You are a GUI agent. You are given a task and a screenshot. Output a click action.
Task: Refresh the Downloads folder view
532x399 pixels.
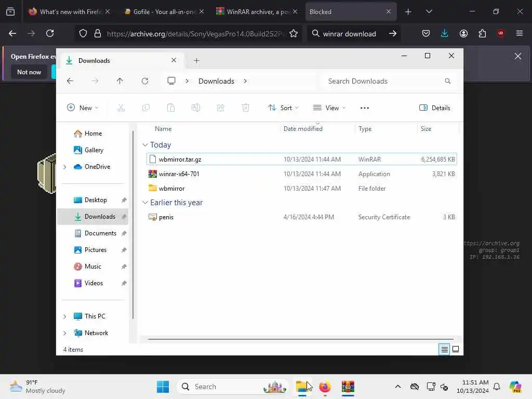click(145, 81)
